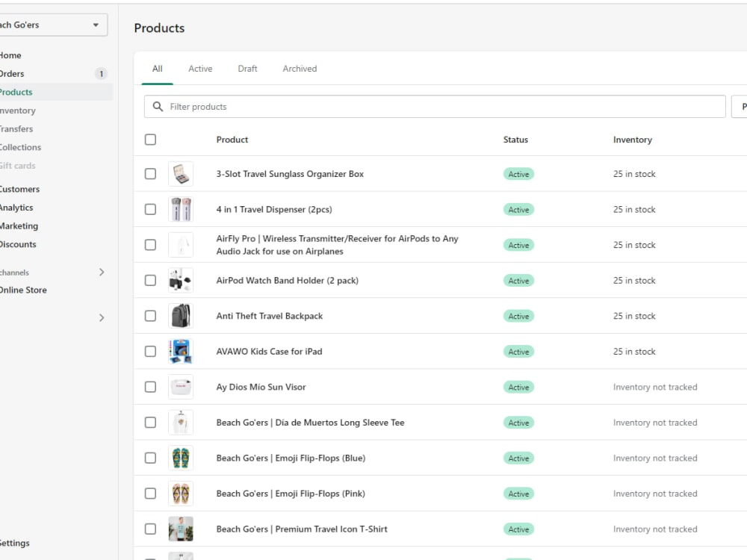Viewport: 747px width, 560px height.
Task: Open the AVAWO Kids Case for iPad thumbnail
Action: (181, 352)
